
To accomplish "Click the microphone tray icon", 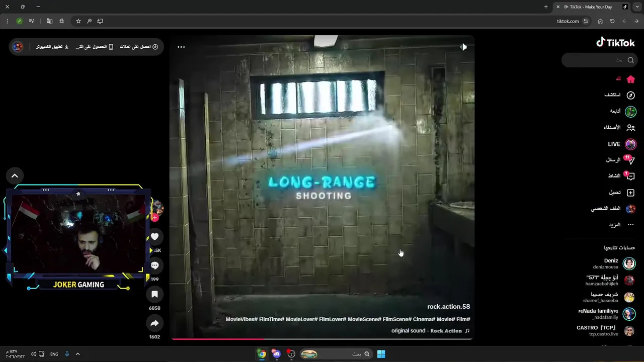I will pyautogui.click(x=66, y=354).
